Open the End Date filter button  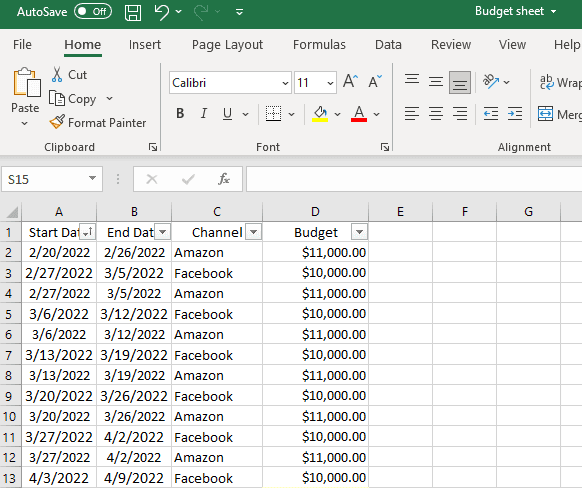(163, 232)
